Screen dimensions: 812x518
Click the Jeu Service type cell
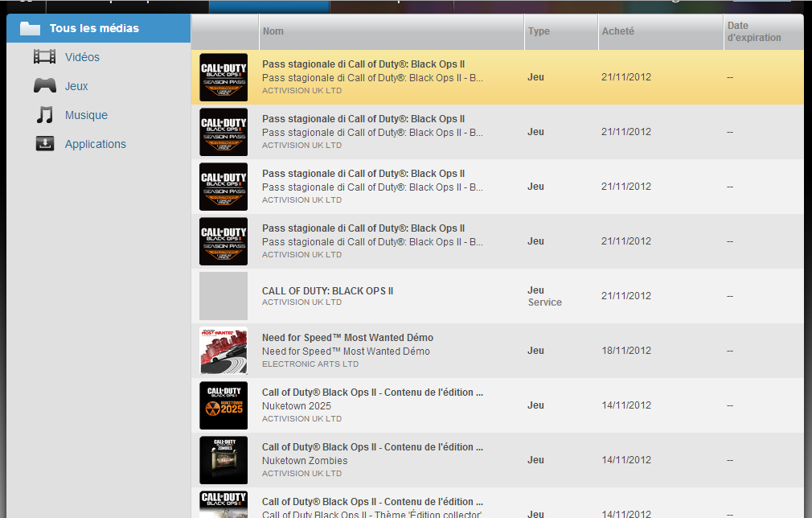click(544, 296)
